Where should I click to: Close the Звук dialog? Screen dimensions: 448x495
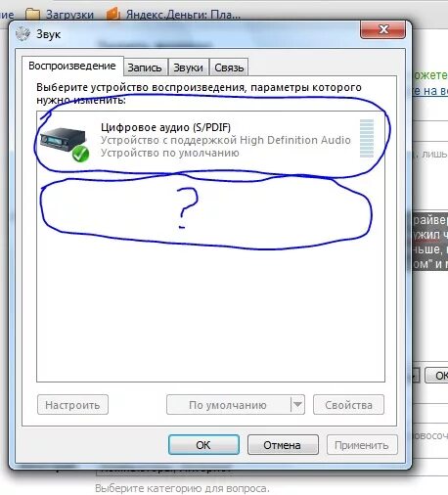[383, 29]
